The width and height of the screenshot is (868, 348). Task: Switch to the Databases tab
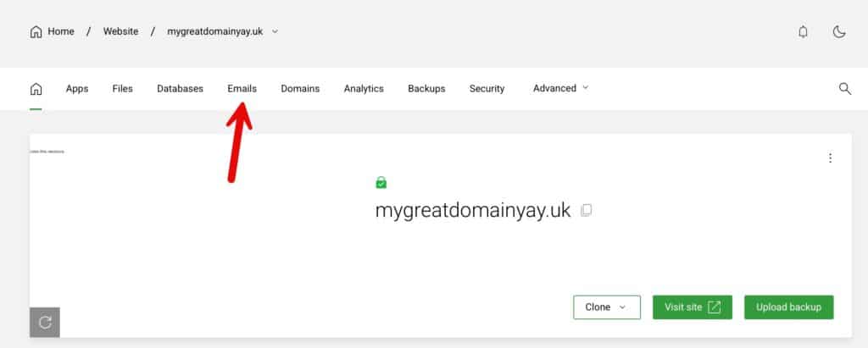click(x=180, y=89)
